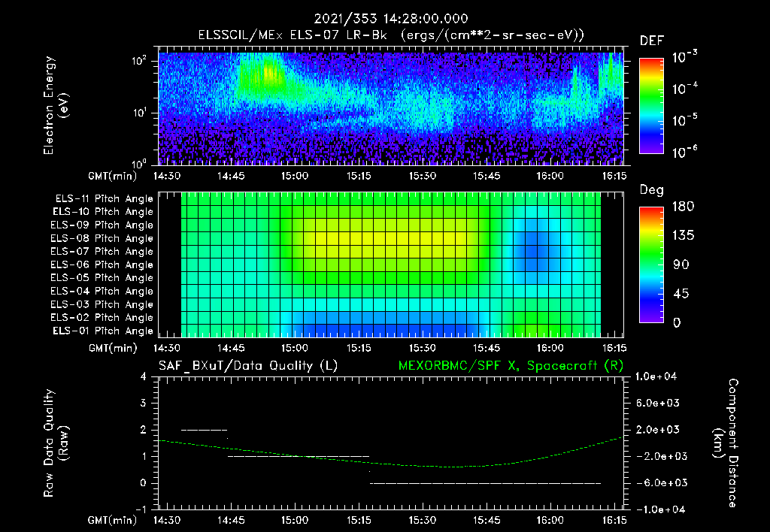
Task: Click the 1.0e+04 right axis value
Action: click(x=656, y=377)
